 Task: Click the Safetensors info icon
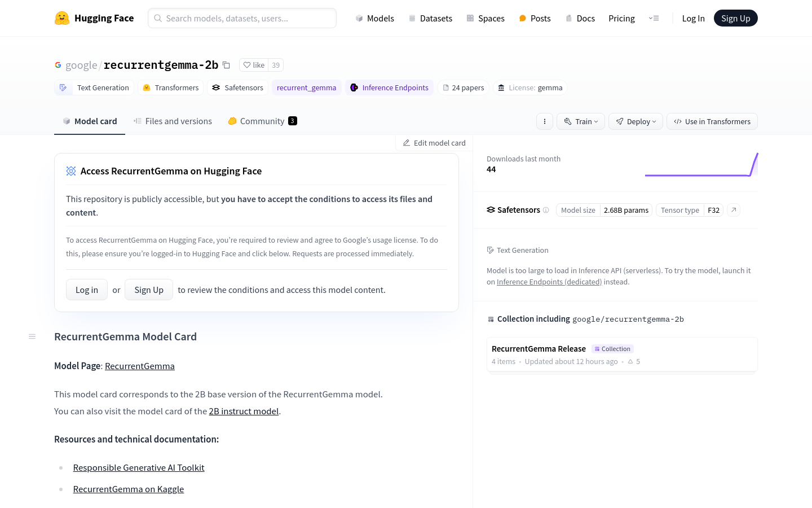coord(546,210)
